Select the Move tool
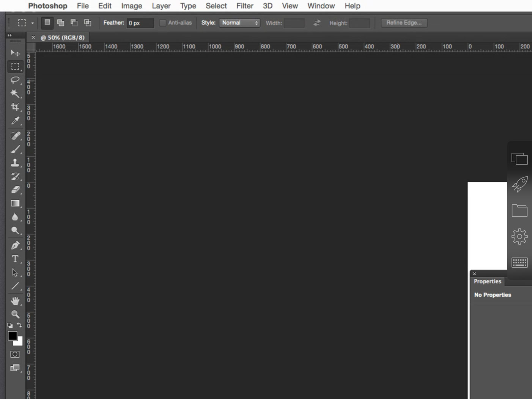 tap(15, 53)
